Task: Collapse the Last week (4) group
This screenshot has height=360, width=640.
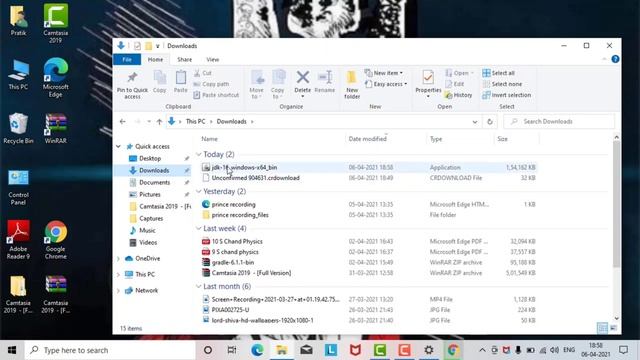Action: pyautogui.click(x=199, y=229)
